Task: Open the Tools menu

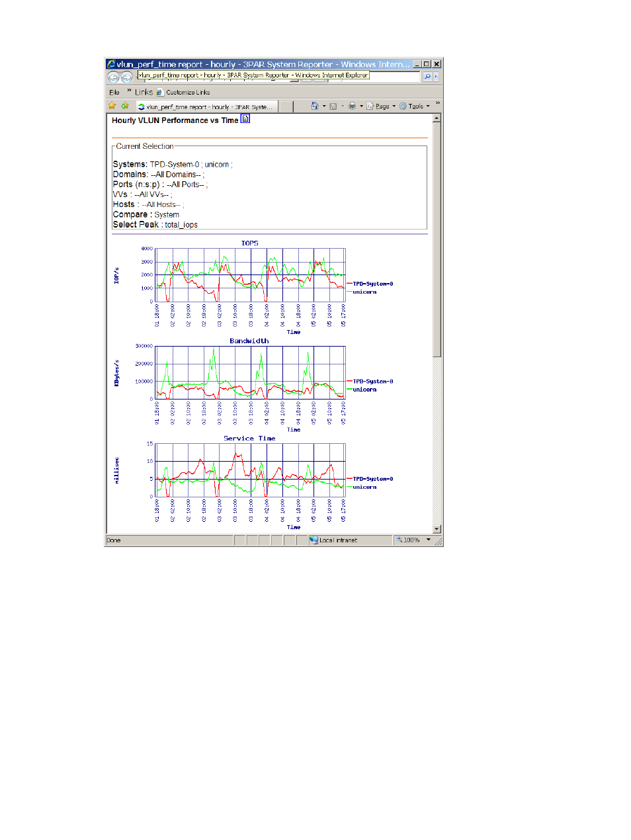Action: [415, 106]
